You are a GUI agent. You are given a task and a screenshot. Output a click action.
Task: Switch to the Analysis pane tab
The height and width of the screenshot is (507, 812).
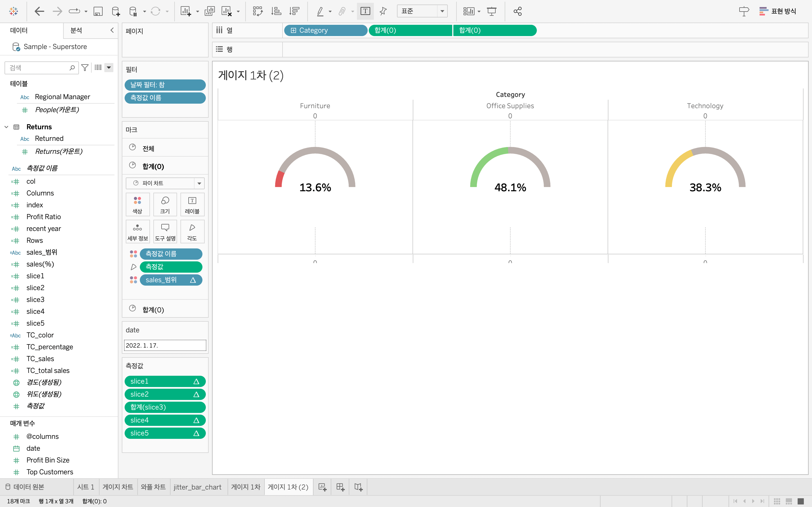coord(76,30)
